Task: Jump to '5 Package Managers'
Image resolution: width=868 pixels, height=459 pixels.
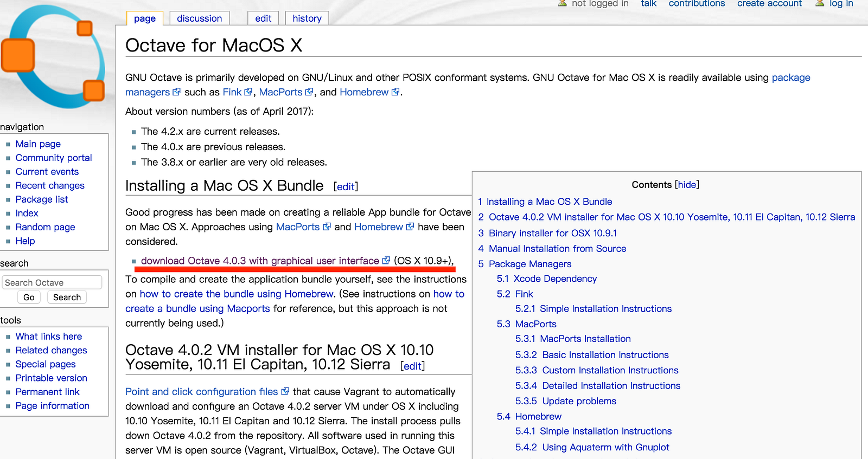Action: (x=525, y=264)
